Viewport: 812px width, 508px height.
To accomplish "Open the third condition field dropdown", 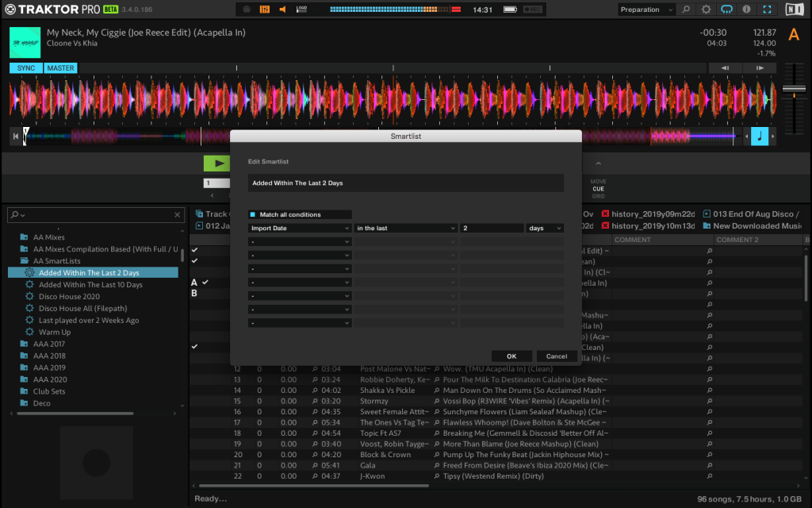I will (300, 255).
